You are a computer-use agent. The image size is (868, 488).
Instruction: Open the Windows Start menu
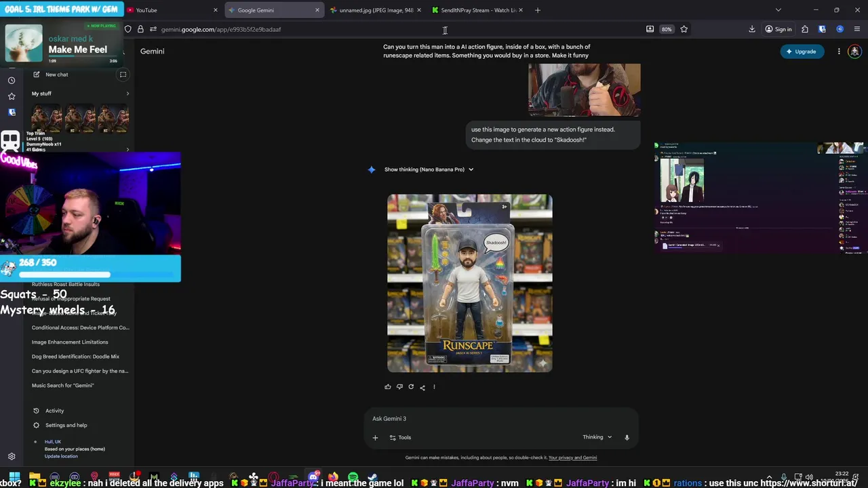pyautogui.click(x=14, y=477)
